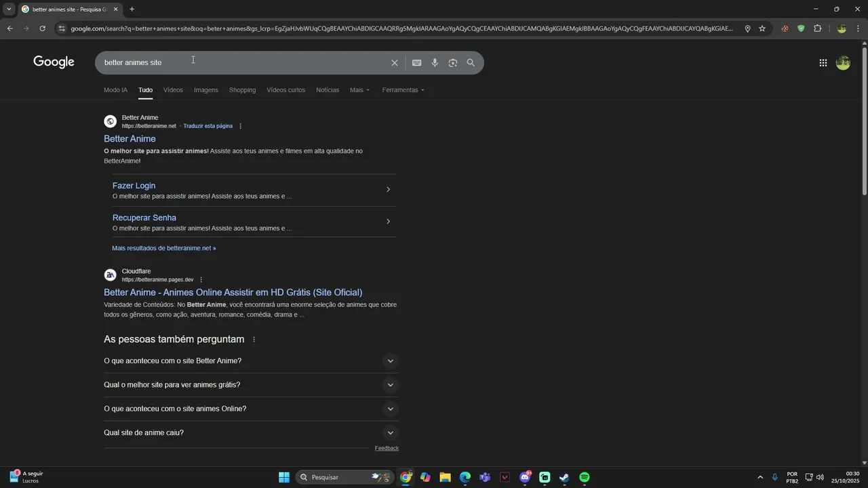This screenshot has width=868, height=488.
Task: View site information icon in address bar
Action: [x=62, y=28]
